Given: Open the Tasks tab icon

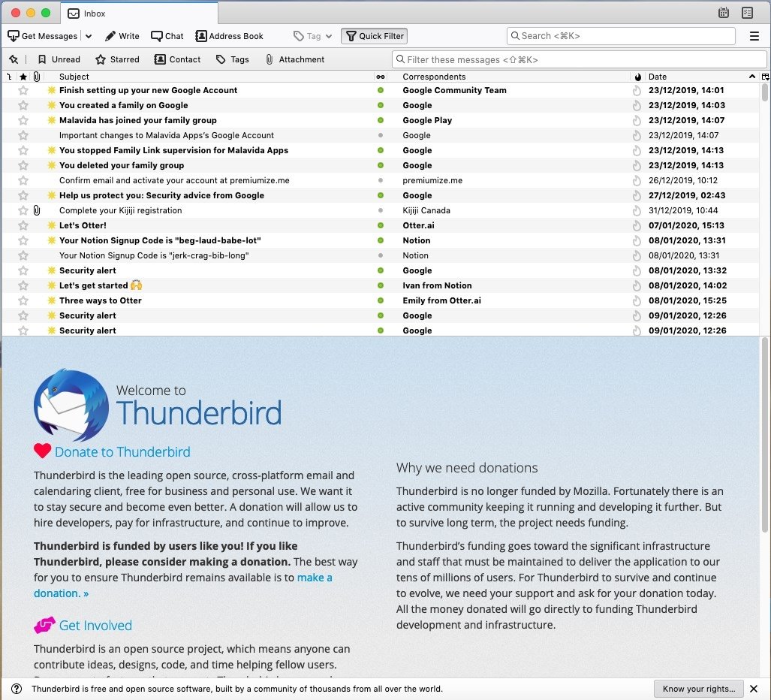Looking at the screenshot, I should pyautogui.click(x=747, y=13).
